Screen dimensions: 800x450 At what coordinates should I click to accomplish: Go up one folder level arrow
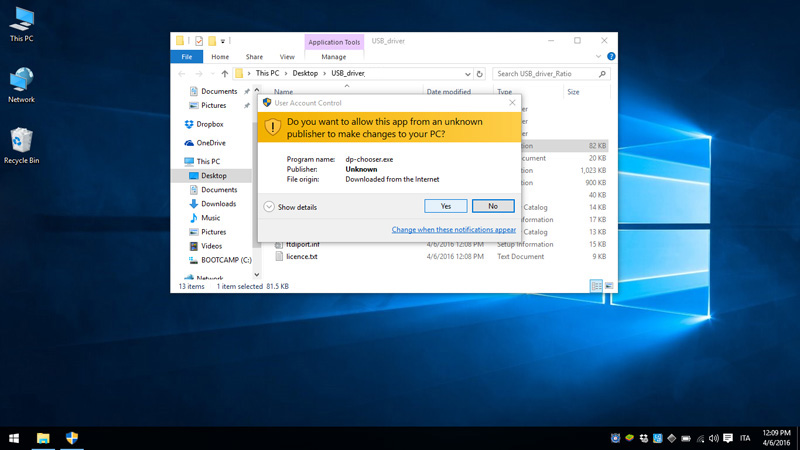pos(224,74)
